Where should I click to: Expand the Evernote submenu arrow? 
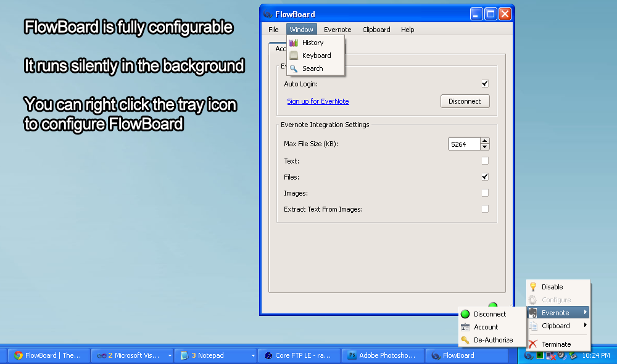point(585,312)
